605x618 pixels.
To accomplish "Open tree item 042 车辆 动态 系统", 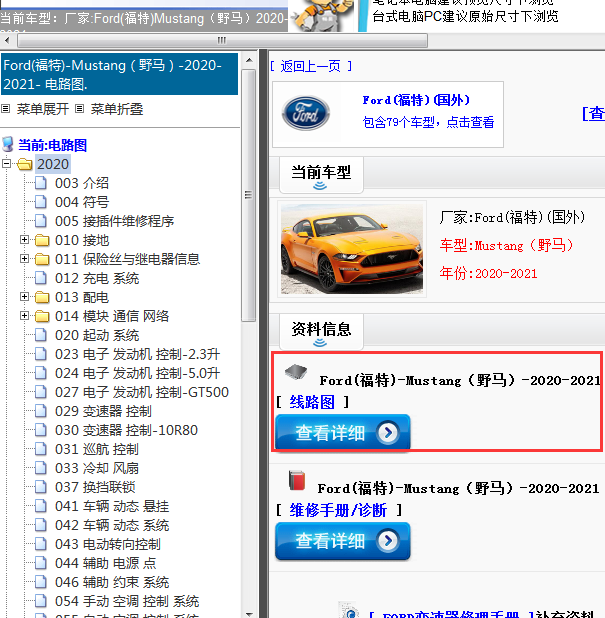I will point(112,525).
